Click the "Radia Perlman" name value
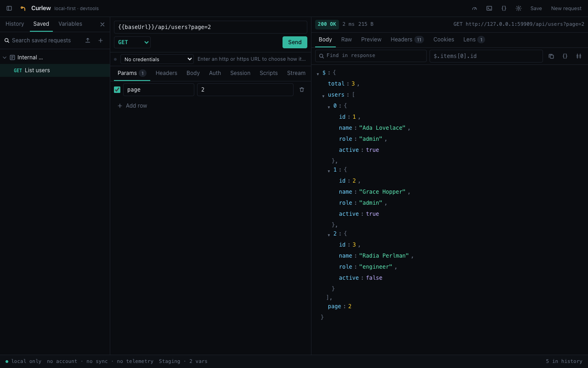588x368 pixels. coord(384,256)
